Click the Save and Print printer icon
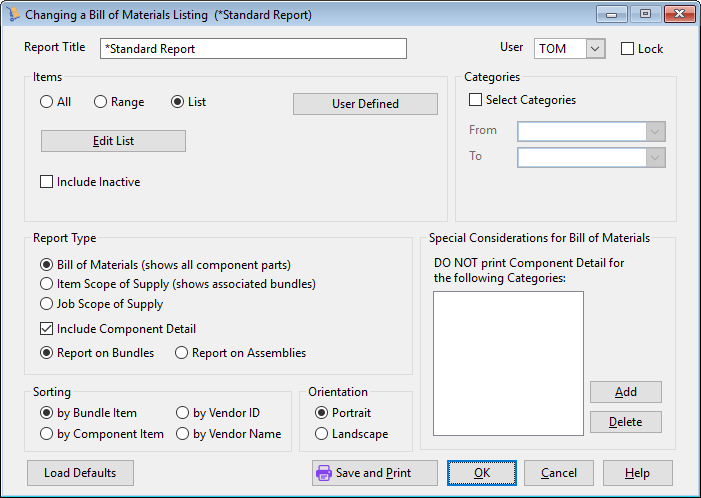Image resolution: width=701 pixels, height=498 pixels. click(x=324, y=473)
